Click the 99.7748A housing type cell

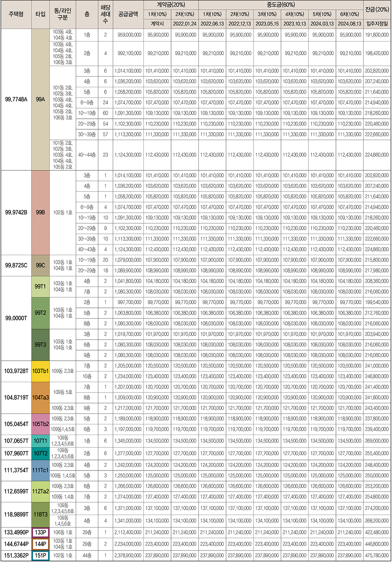tap(16, 99)
